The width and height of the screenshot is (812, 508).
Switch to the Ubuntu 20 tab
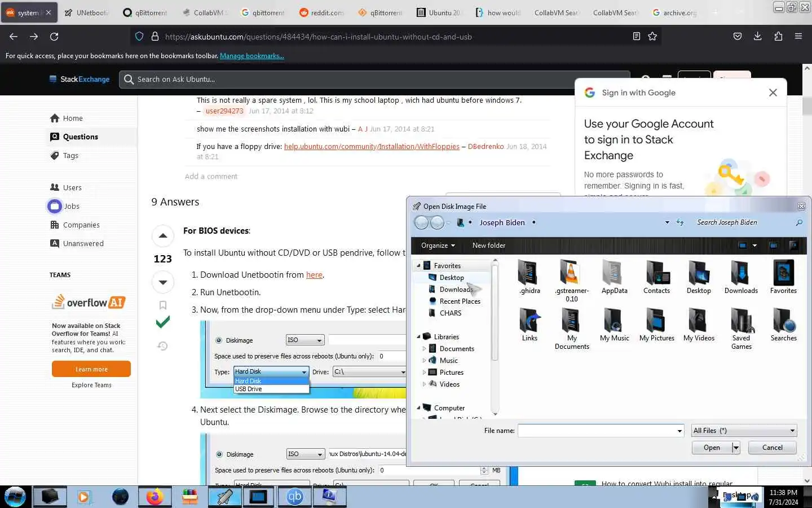(x=439, y=12)
